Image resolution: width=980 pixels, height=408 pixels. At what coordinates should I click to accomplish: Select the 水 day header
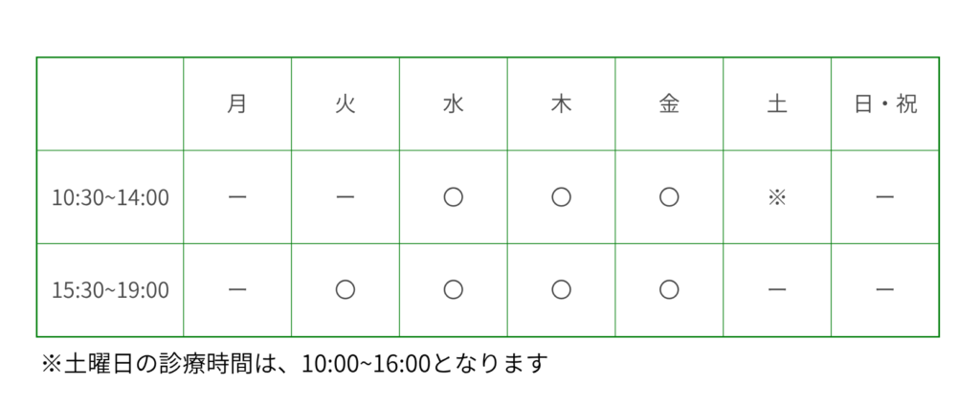click(454, 104)
